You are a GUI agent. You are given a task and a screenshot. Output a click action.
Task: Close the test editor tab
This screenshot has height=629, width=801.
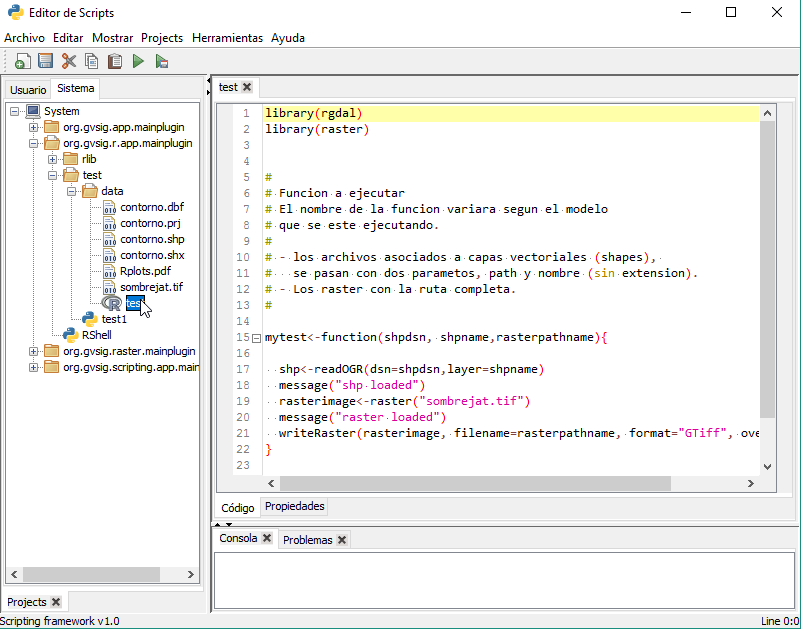tap(247, 87)
